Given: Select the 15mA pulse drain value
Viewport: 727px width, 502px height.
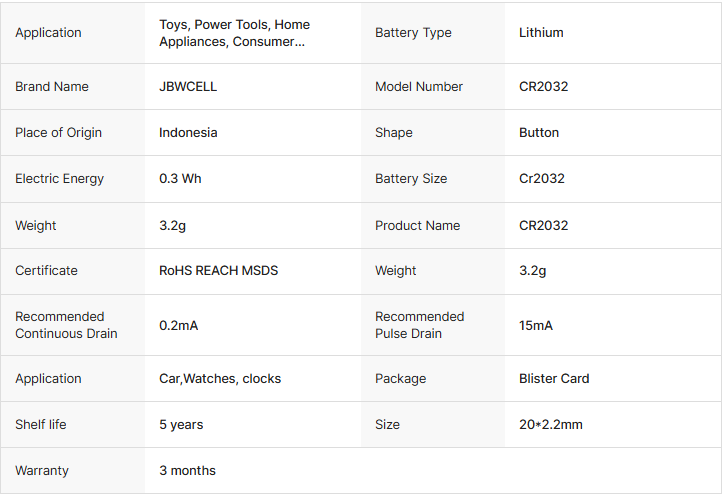Looking at the screenshot, I should coord(536,325).
